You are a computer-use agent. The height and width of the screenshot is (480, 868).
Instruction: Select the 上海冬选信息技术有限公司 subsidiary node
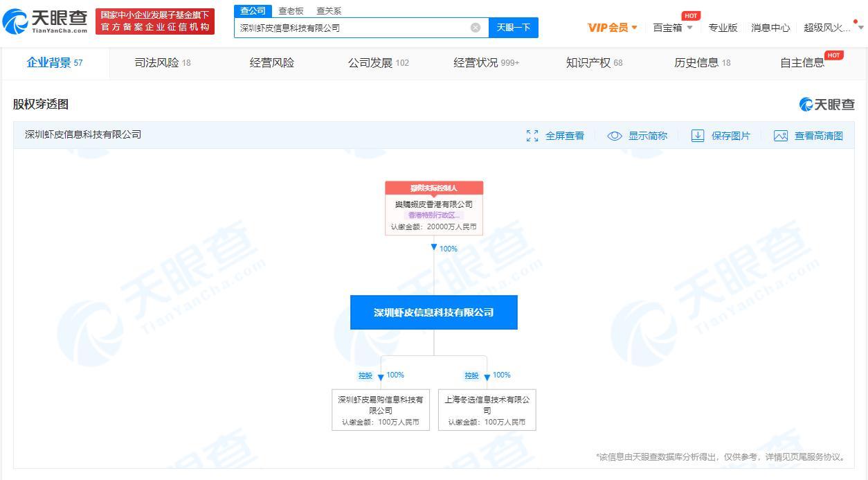(x=487, y=410)
